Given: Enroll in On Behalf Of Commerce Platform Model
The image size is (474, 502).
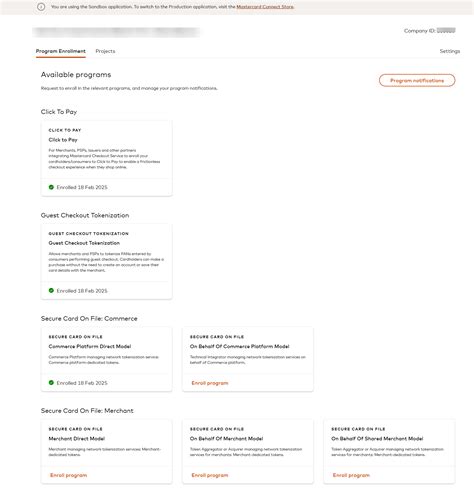Looking at the screenshot, I should coord(210,383).
